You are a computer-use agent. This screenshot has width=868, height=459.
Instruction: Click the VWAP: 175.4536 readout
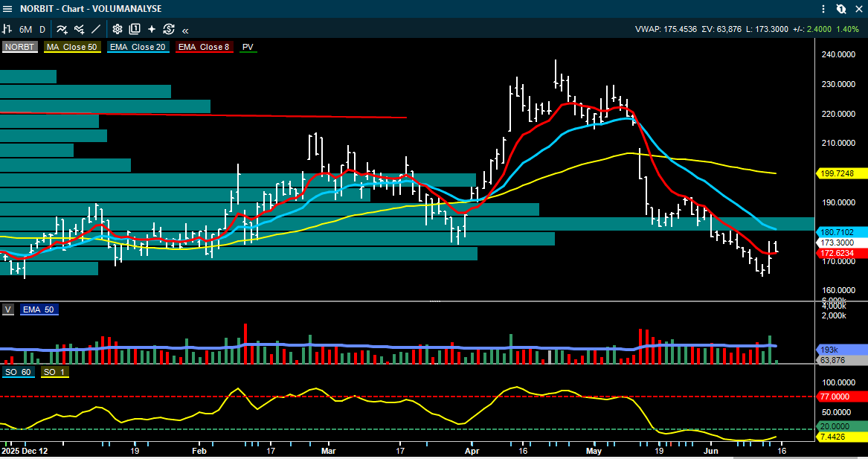(x=666, y=29)
